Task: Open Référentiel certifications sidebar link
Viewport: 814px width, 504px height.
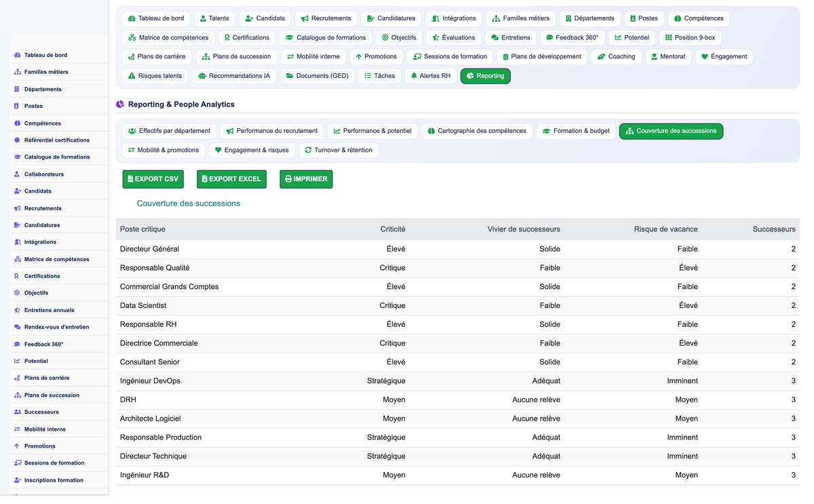Action: click(x=57, y=140)
